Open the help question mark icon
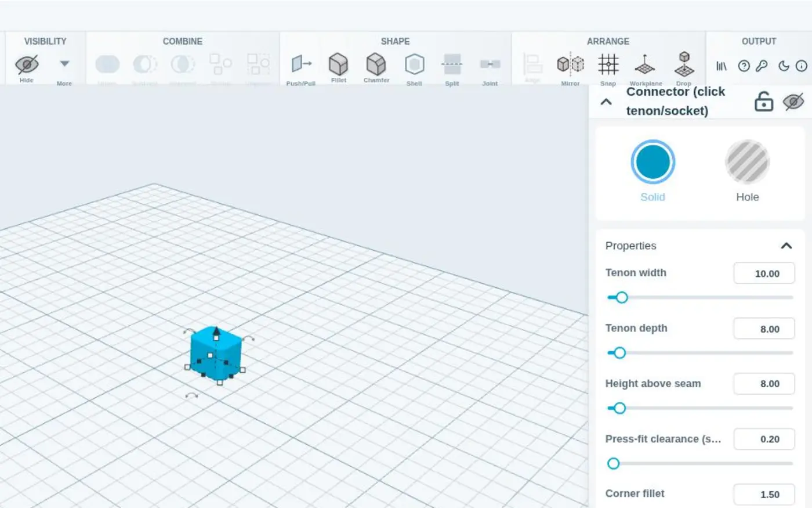812x508 pixels. (744, 66)
